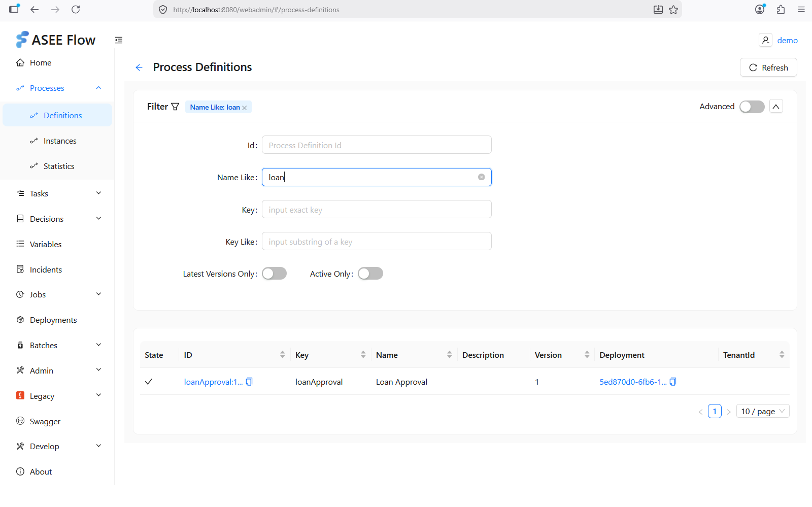Open the 10 / page size dropdown
The height and width of the screenshot is (507, 812).
point(763,411)
